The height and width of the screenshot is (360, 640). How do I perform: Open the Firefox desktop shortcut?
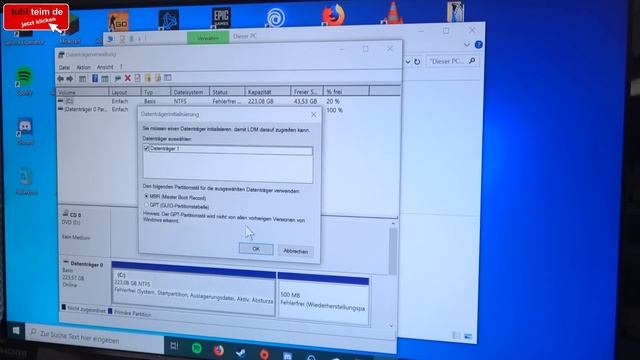coord(333,15)
